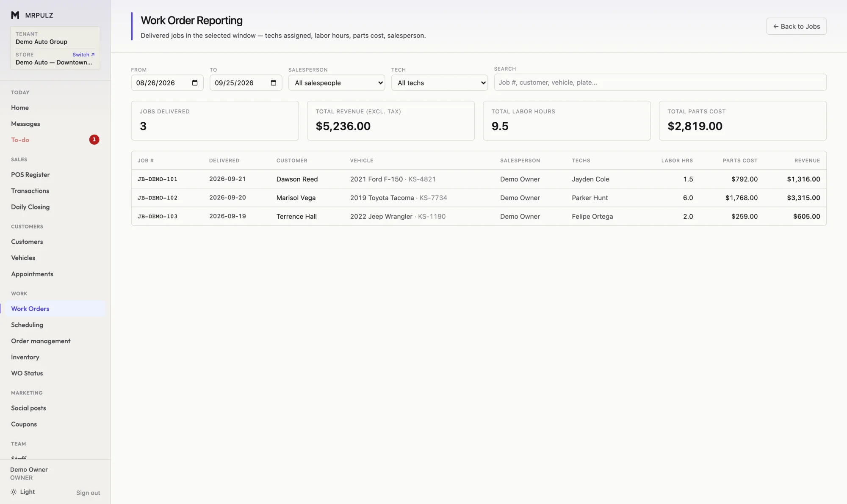Open the All salespeople dropdown
The height and width of the screenshot is (504, 847).
[x=337, y=83]
